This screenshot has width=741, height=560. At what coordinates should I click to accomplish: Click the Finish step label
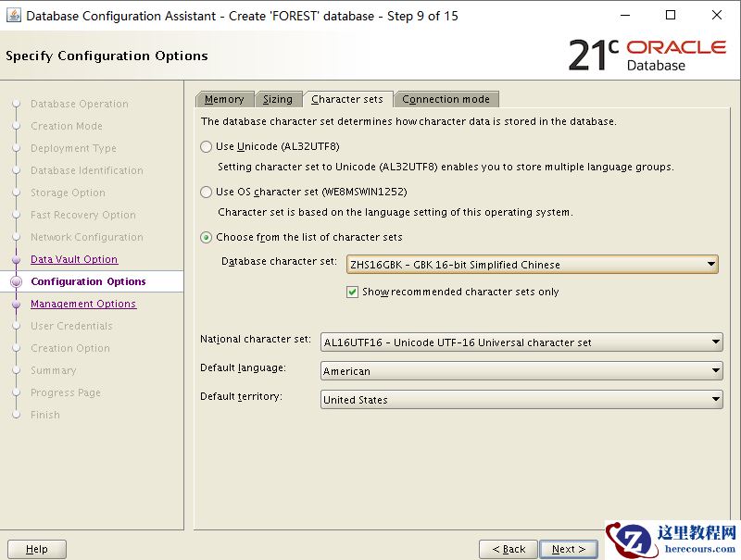(x=45, y=415)
